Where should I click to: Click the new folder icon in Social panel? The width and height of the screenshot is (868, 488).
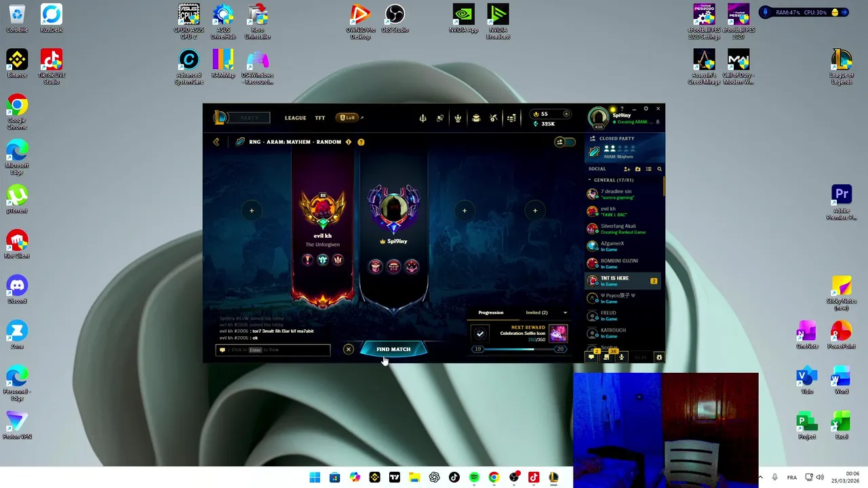pyautogui.click(x=637, y=169)
